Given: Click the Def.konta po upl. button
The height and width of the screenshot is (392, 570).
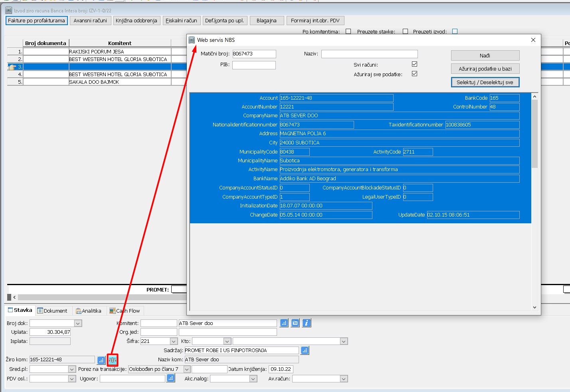Looking at the screenshot, I should (x=225, y=20).
